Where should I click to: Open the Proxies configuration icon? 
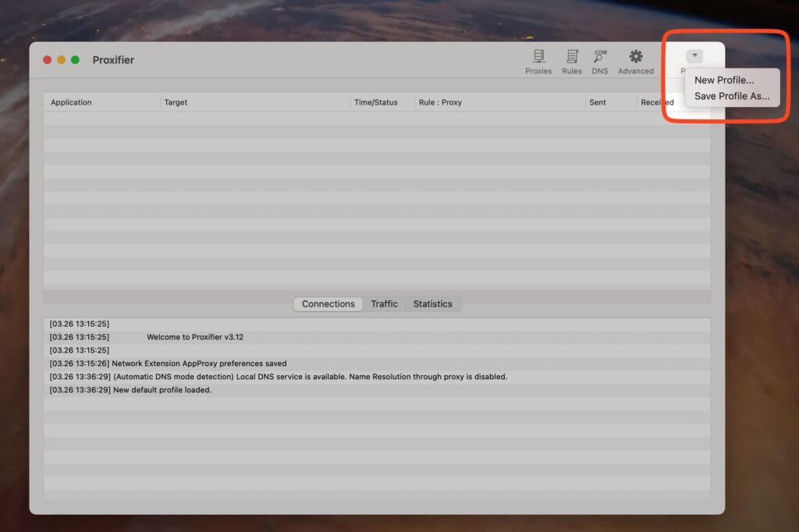(538, 61)
